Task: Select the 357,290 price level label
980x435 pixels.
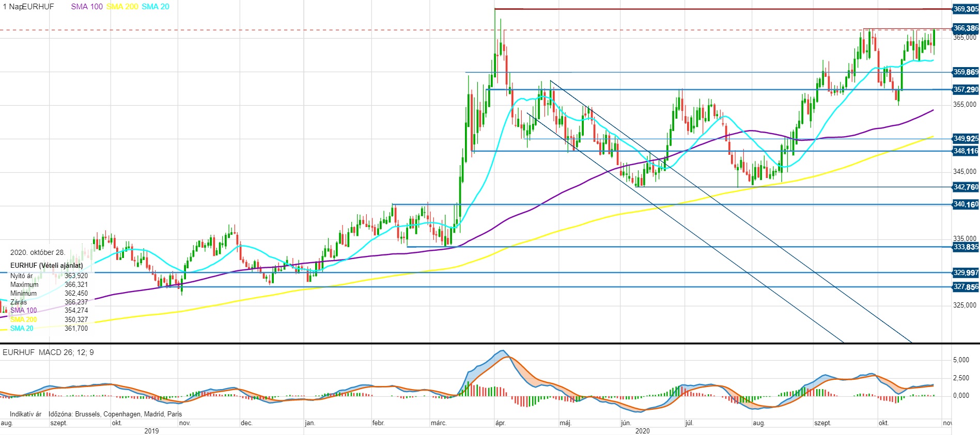Action: point(966,90)
